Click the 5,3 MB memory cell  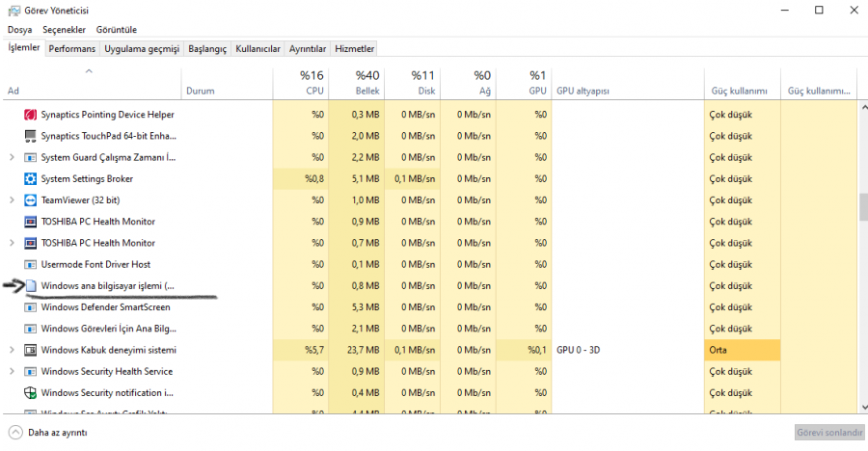tap(357, 307)
